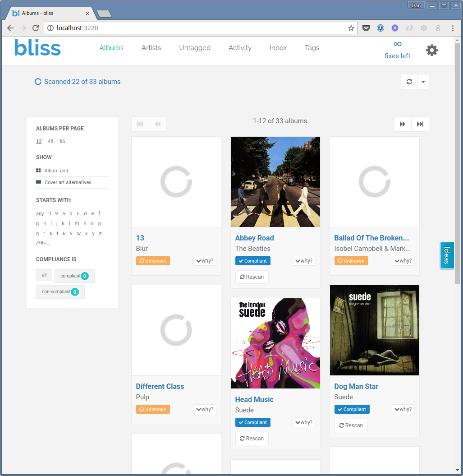Open the dropdown arrow beside the rescan button
Image resolution: width=463 pixels, height=476 pixels.
click(x=423, y=82)
